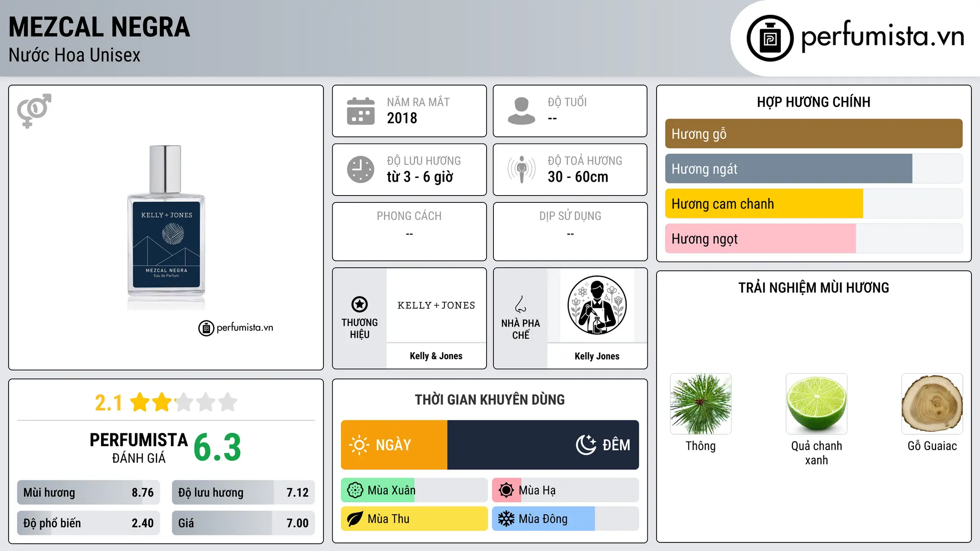Screen dimensions: 980x551
Task: Open the Thông pine note thumbnail
Action: (x=701, y=404)
